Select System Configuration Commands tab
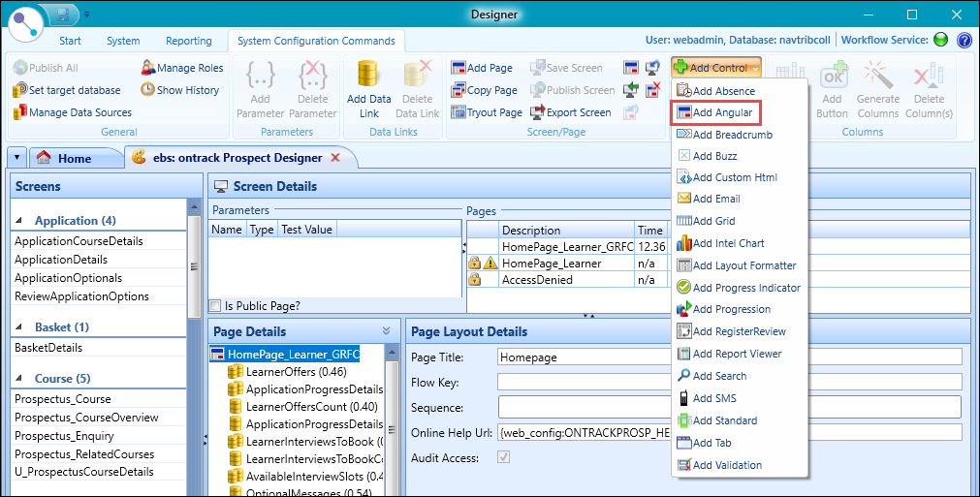 point(316,41)
